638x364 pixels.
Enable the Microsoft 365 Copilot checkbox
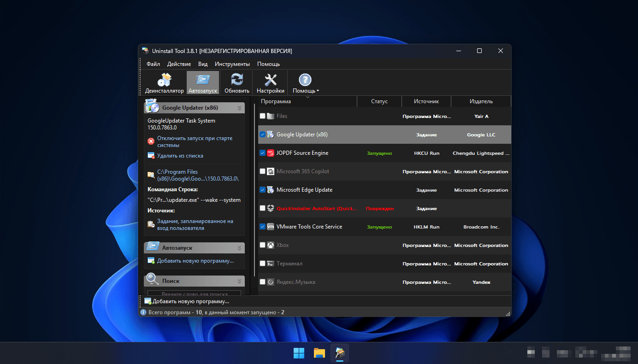(262, 171)
